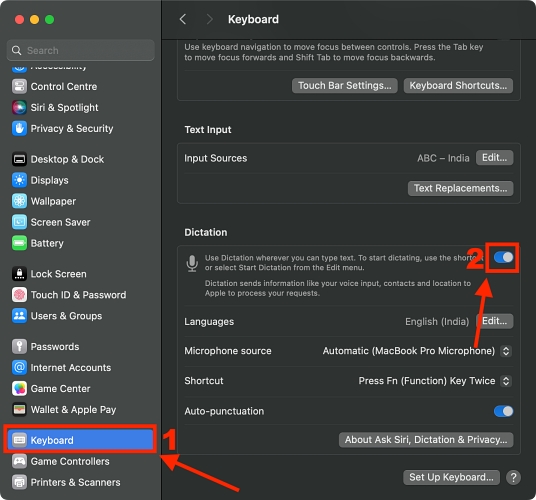Click Set Up Keyboard button
This screenshot has height=500, width=536.
click(x=451, y=477)
